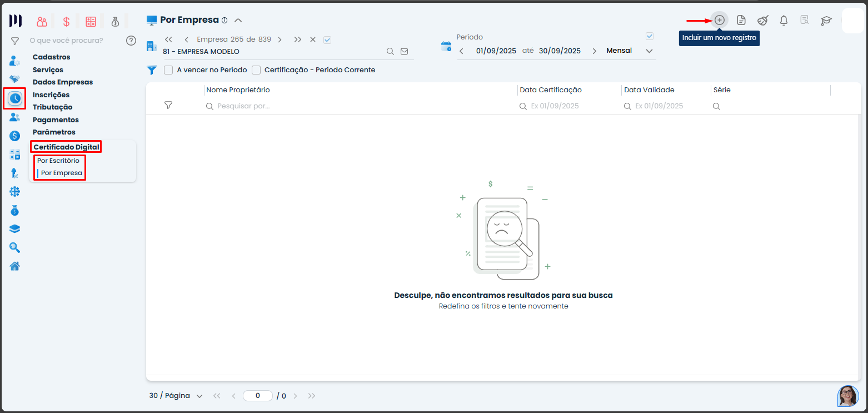Enable the A vencer no Período checkbox

[x=168, y=70]
